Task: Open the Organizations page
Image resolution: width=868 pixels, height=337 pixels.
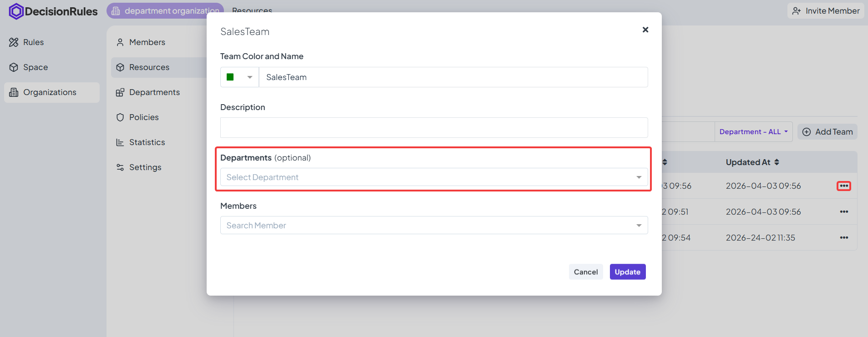Action: pyautogui.click(x=50, y=92)
